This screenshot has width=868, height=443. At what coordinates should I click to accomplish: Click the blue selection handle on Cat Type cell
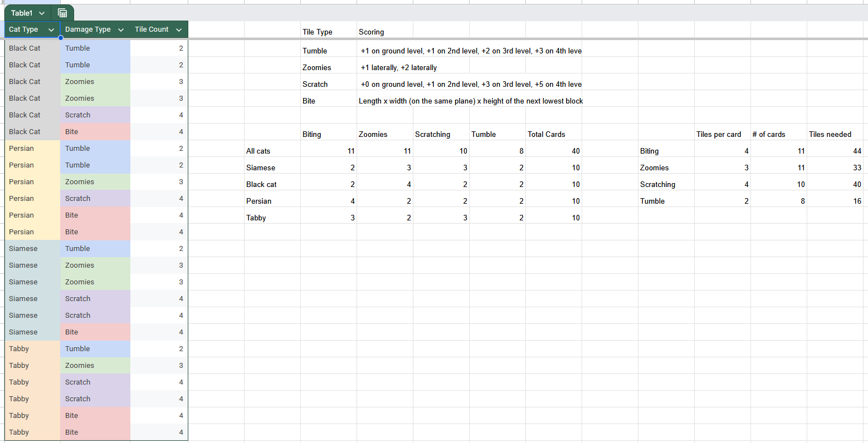(60, 38)
